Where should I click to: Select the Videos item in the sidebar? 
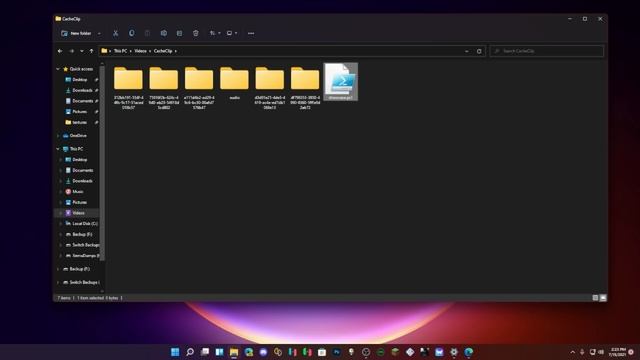coord(78,213)
